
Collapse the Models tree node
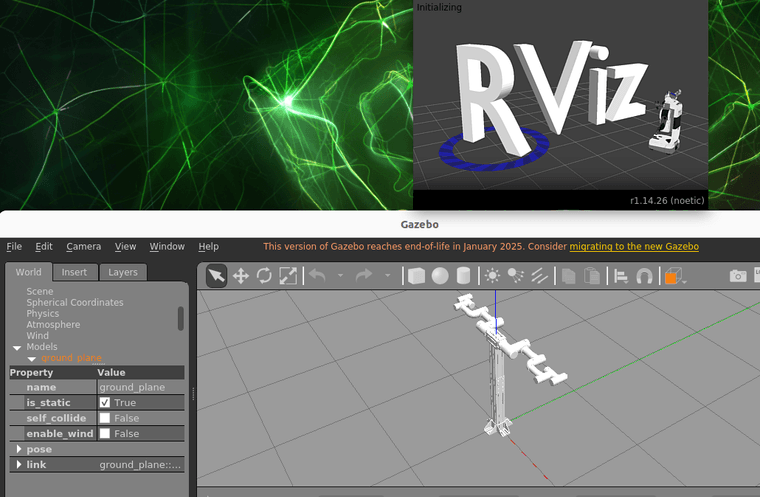click(x=17, y=348)
